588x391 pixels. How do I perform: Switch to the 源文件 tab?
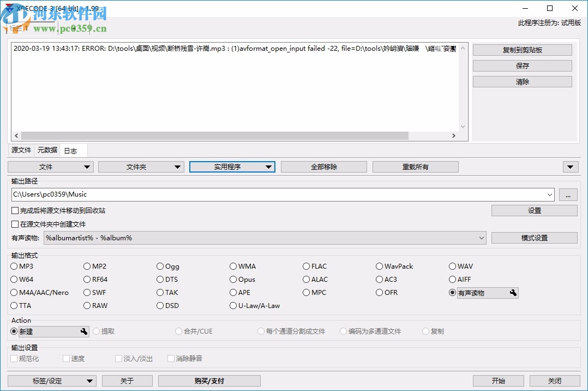pyautogui.click(x=20, y=150)
